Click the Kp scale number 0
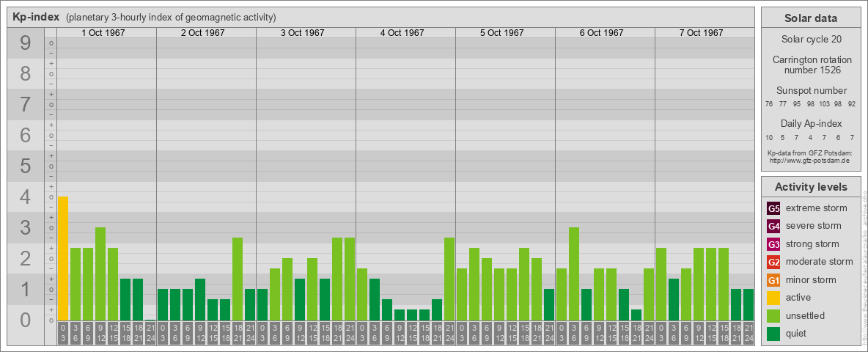 point(26,319)
